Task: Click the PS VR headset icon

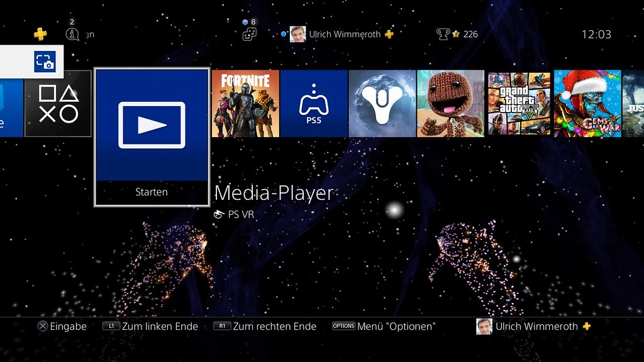Action: (219, 214)
